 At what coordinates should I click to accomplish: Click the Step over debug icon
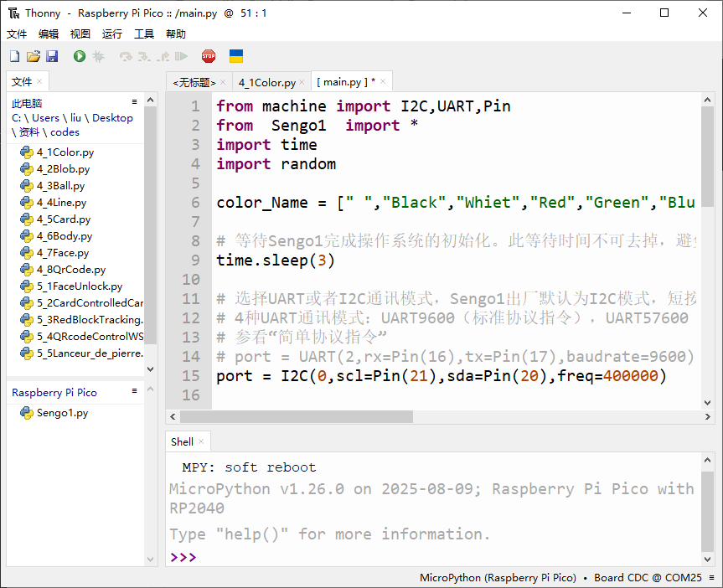(126, 56)
